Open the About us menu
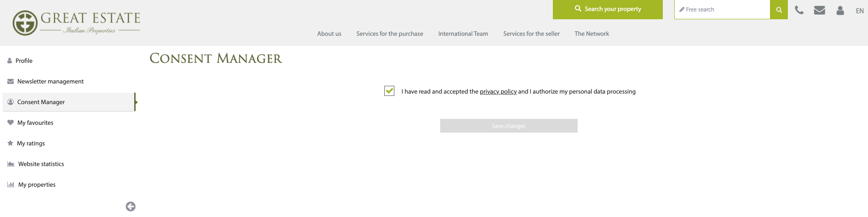The width and height of the screenshot is (868, 217). click(329, 33)
